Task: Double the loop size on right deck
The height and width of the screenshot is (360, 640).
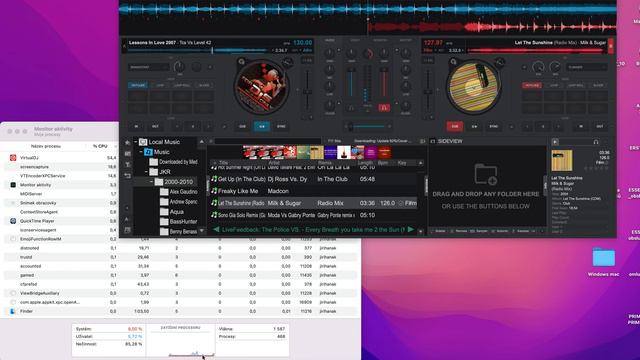Action: (x=558, y=127)
